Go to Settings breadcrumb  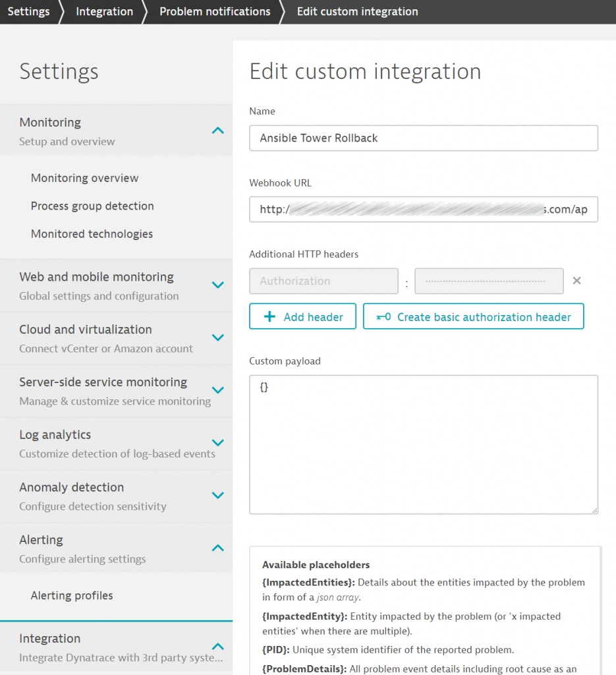tap(28, 12)
